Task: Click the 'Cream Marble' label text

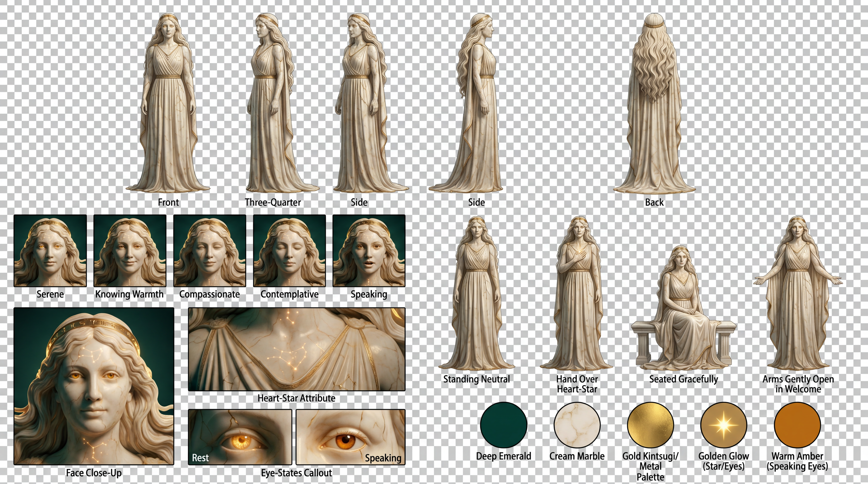Action: tap(577, 456)
